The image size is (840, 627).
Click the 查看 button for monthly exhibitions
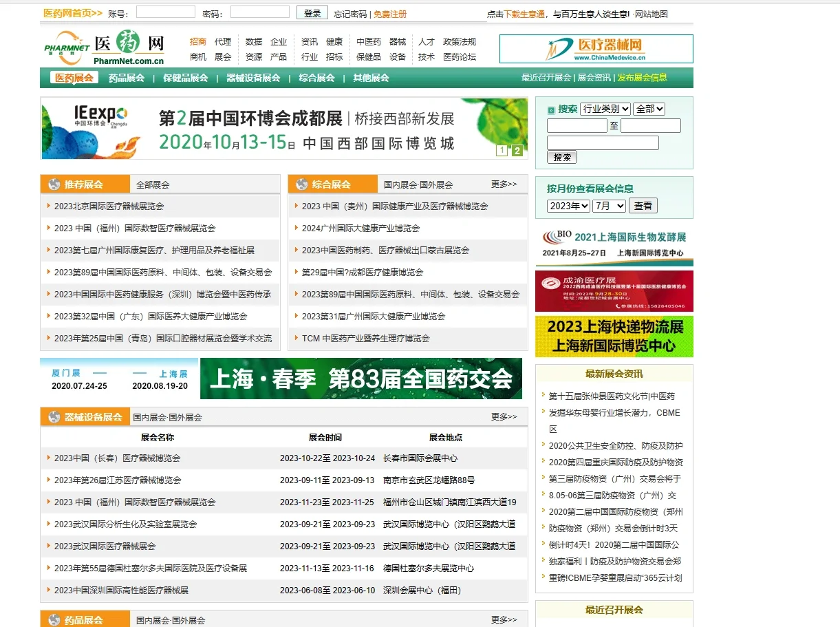(x=643, y=206)
